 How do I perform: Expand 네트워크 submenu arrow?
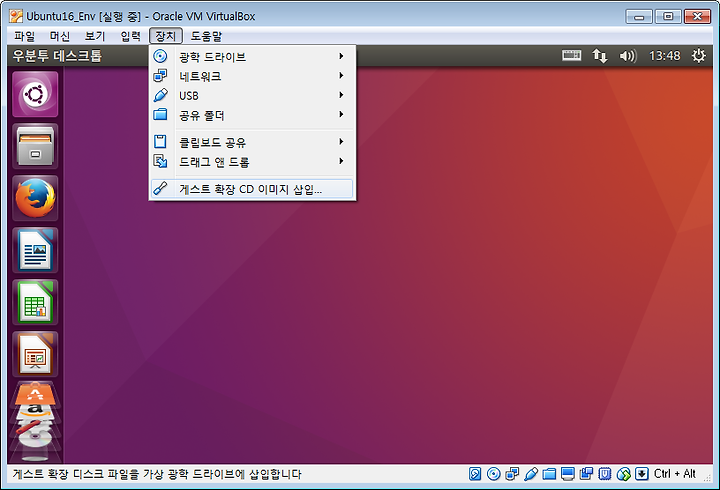pos(341,75)
